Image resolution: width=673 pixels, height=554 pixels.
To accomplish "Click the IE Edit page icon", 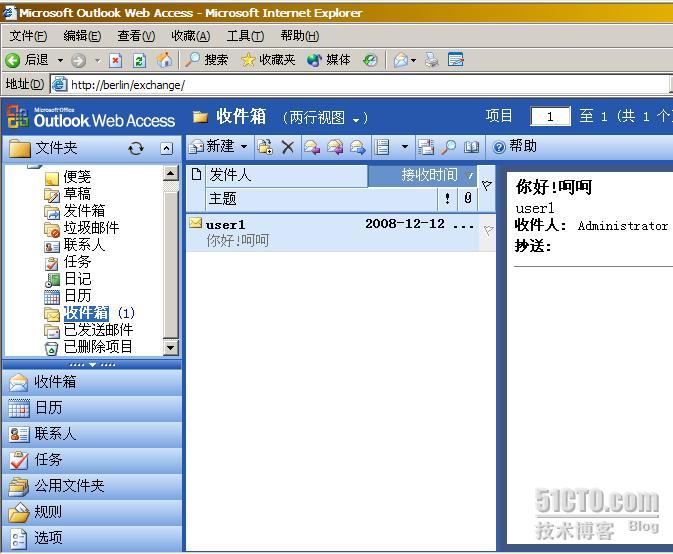I will point(455,60).
